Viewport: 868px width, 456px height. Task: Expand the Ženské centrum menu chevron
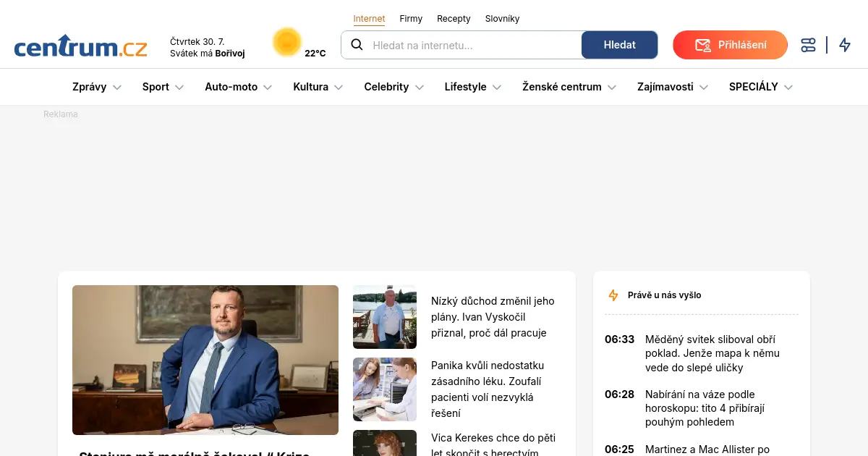(612, 88)
